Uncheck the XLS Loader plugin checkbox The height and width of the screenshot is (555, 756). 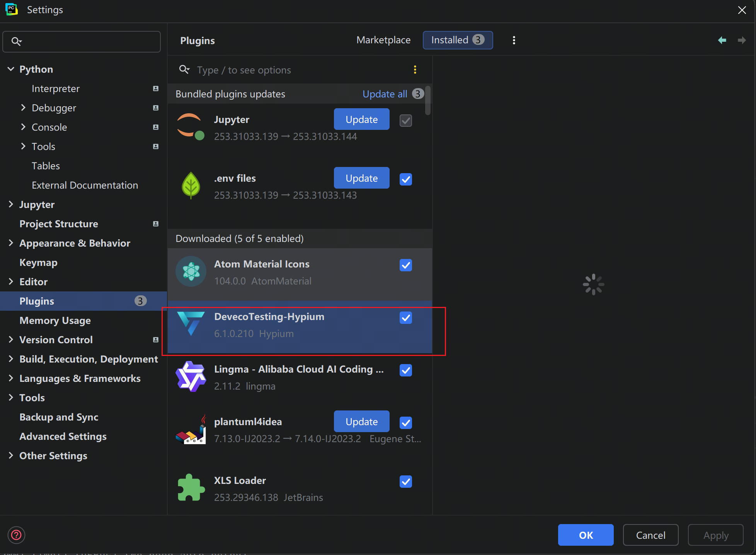pos(406,482)
